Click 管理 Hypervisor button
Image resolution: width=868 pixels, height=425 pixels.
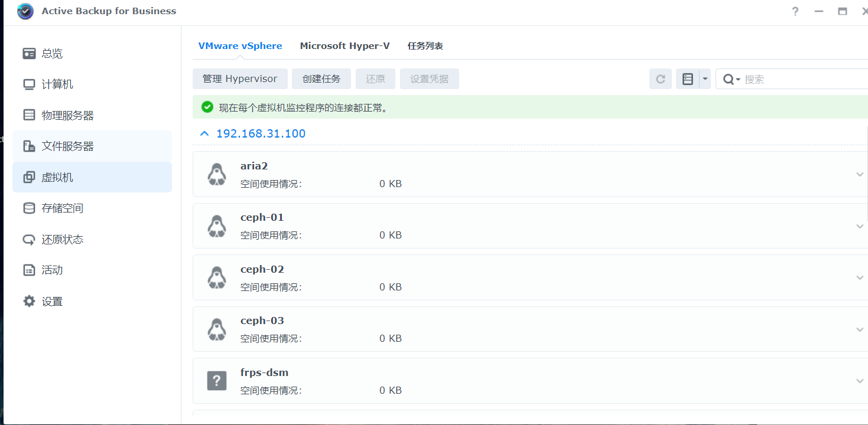tap(240, 79)
